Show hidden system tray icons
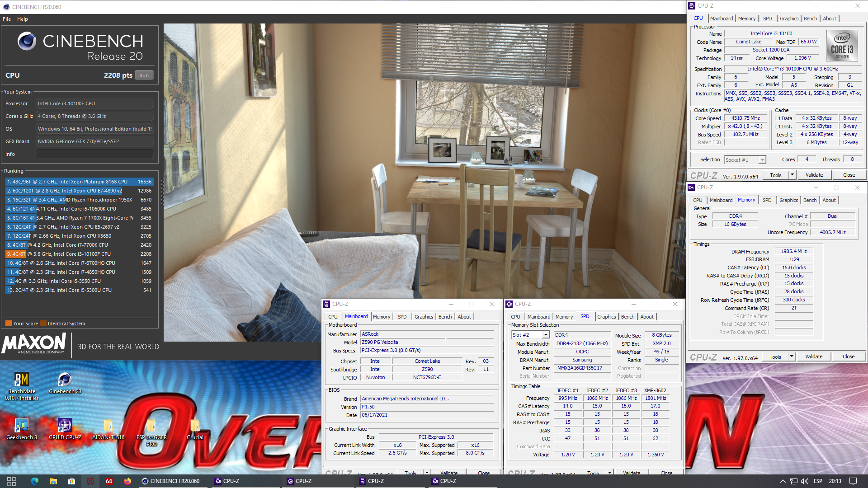The image size is (868, 488). [783, 481]
